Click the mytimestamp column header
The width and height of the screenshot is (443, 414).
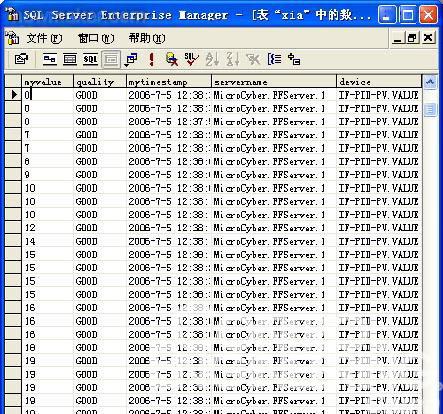(169, 82)
